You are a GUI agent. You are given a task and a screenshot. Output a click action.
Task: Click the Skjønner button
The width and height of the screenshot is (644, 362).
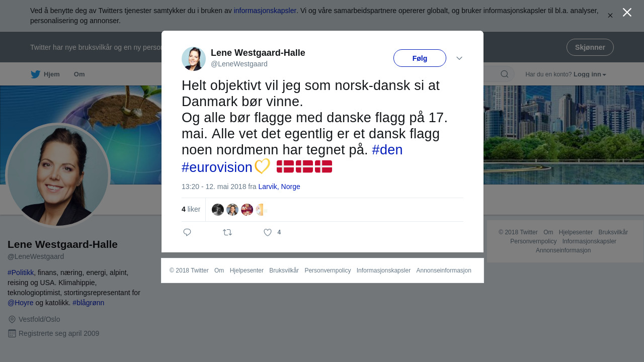point(590,47)
